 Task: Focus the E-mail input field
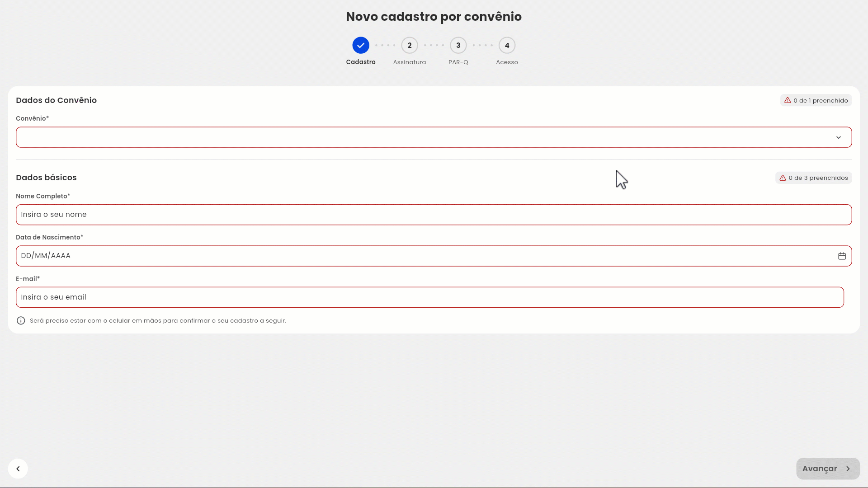tap(430, 297)
